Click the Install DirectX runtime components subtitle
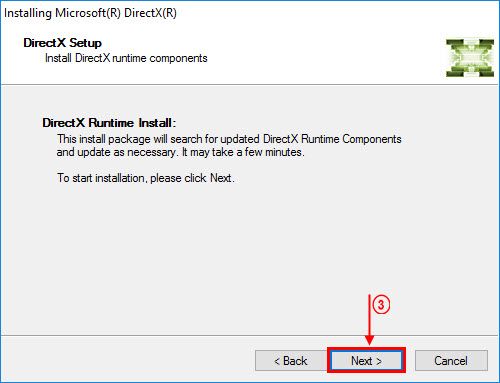This screenshot has width=500, height=383. click(126, 58)
